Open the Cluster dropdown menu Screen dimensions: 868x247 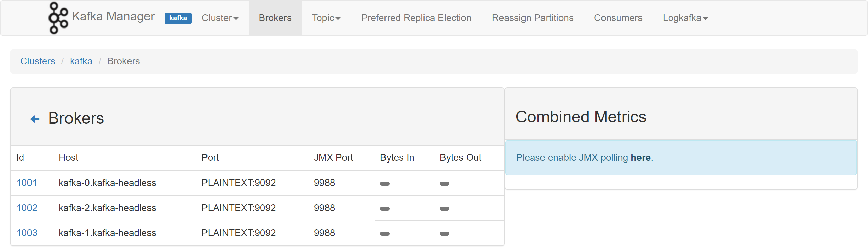[220, 18]
